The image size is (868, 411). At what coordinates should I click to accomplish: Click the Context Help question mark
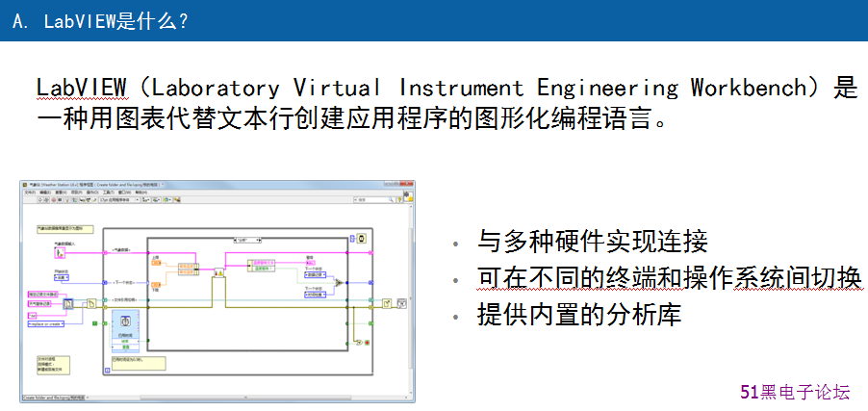[x=398, y=199]
